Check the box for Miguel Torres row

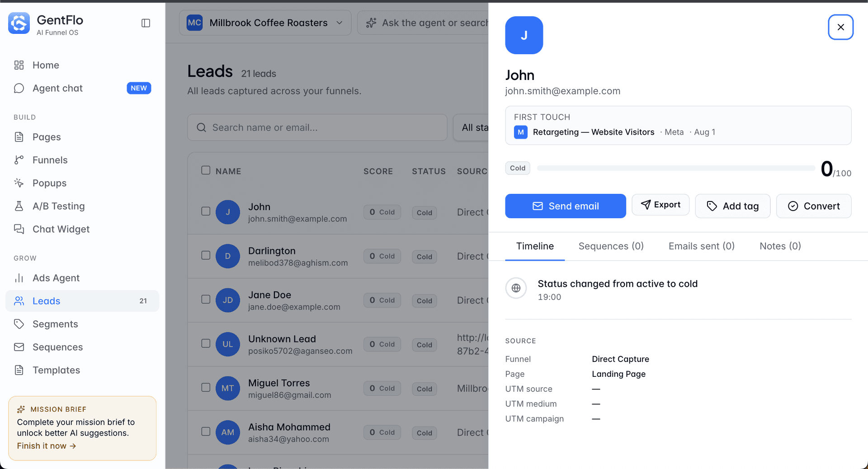point(206,388)
